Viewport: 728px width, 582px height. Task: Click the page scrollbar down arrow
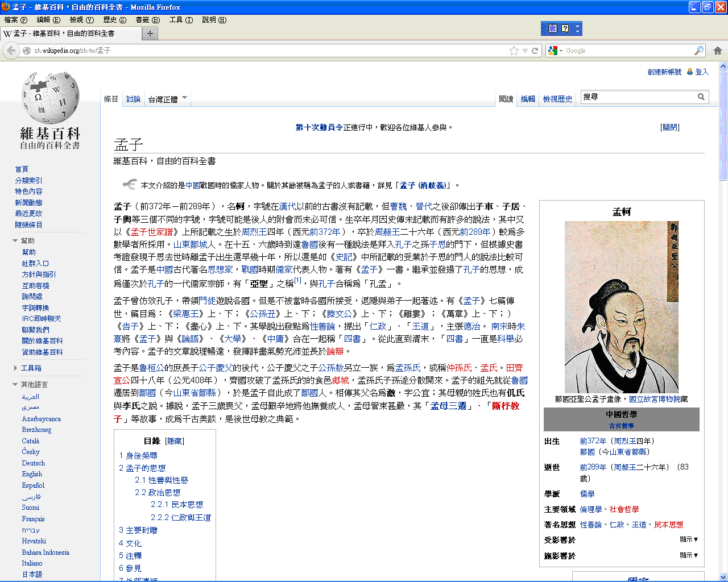(x=723, y=577)
